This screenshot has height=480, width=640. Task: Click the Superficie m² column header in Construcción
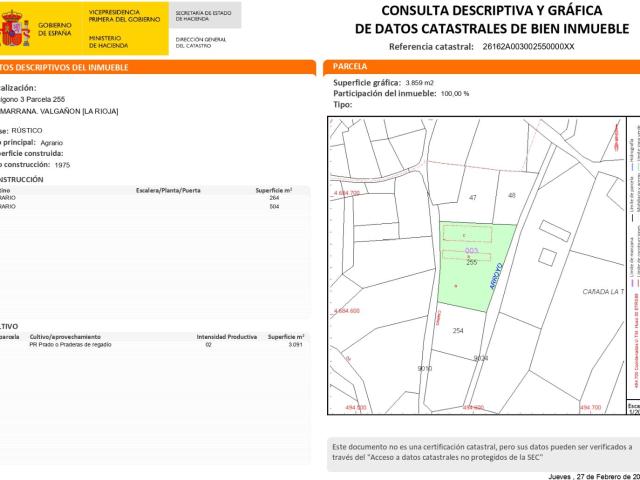click(x=273, y=190)
